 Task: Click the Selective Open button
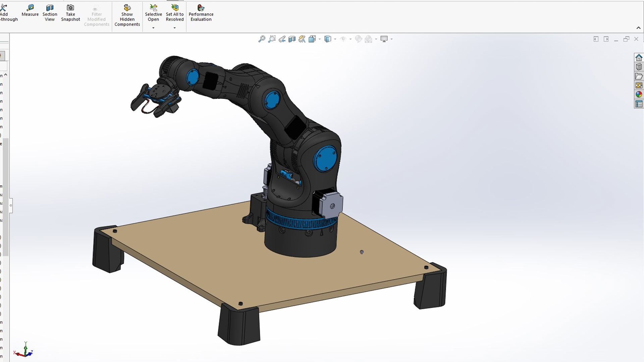tap(153, 13)
